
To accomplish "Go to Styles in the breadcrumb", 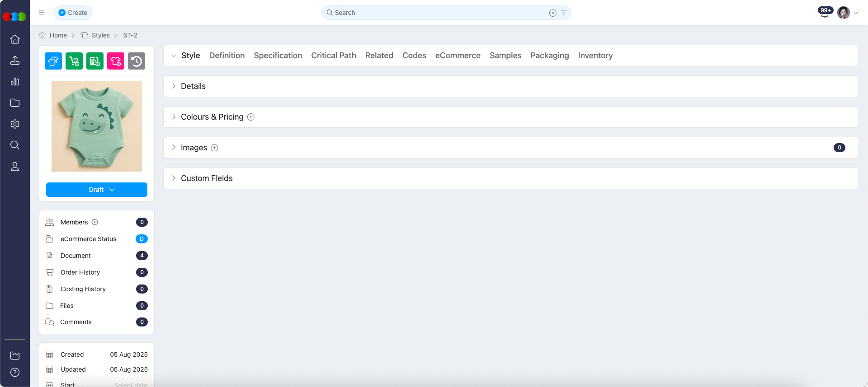I will tap(100, 35).
